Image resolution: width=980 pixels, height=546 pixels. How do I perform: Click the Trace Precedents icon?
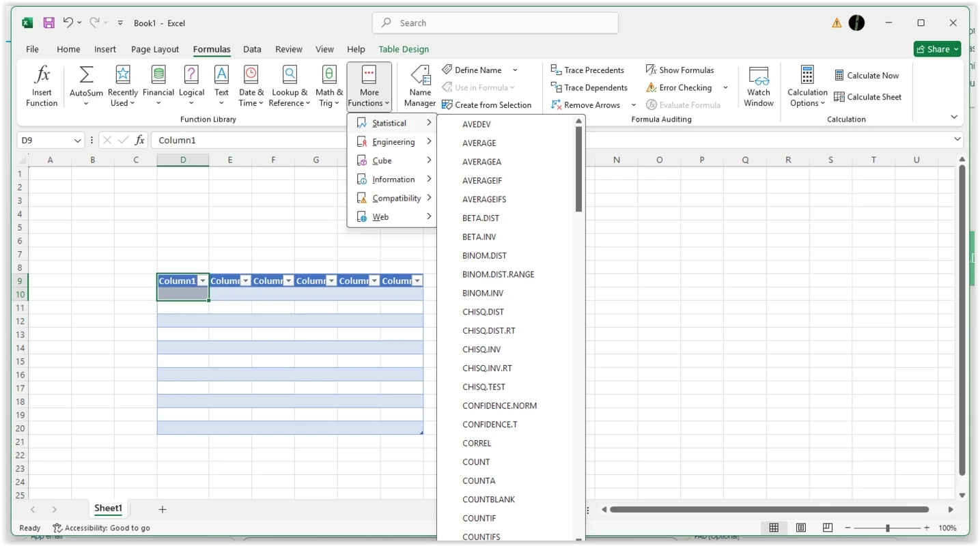coord(556,70)
